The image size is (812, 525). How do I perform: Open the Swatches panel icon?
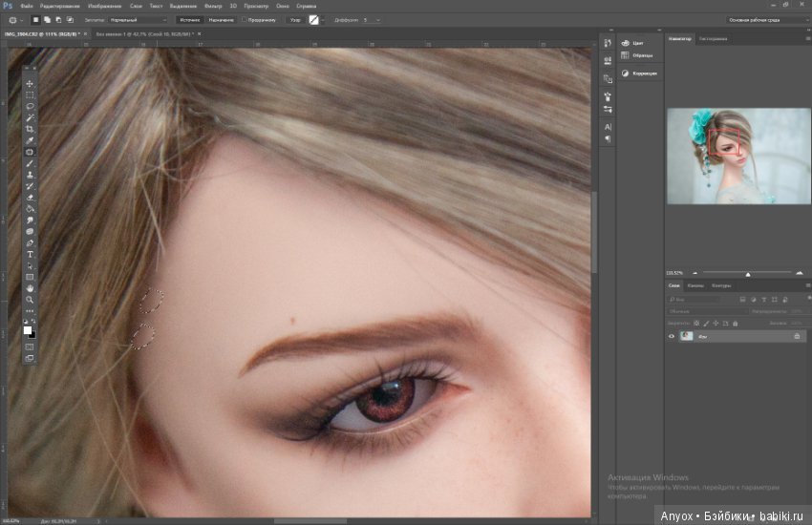click(625, 55)
